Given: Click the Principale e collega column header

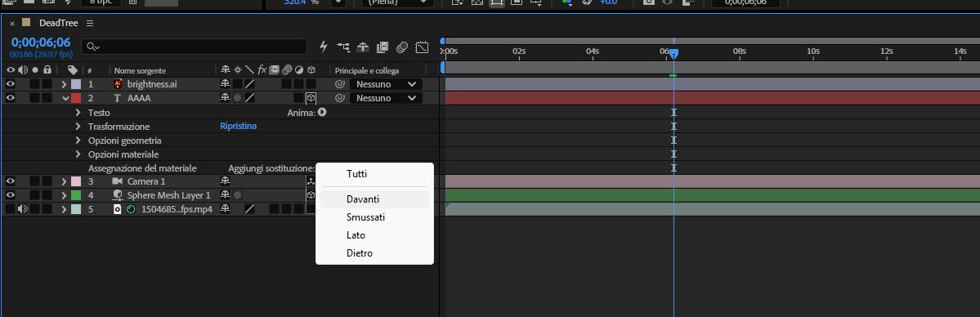Looking at the screenshot, I should point(367,70).
